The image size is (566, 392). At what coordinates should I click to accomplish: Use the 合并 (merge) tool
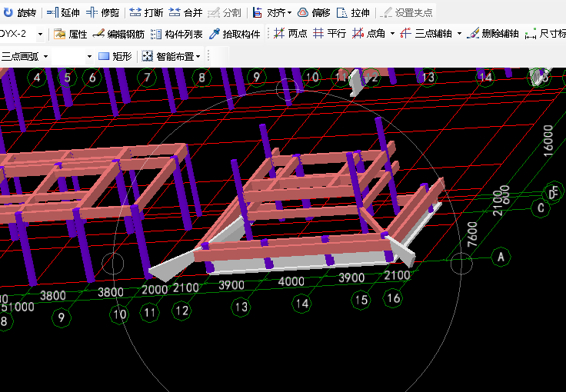pyautogui.click(x=185, y=13)
